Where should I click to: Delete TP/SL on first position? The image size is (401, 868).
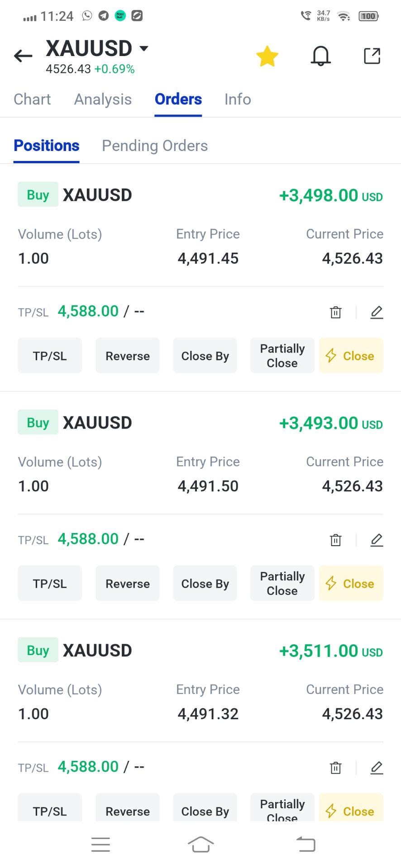pyautogui.click(x=335, y=312)
